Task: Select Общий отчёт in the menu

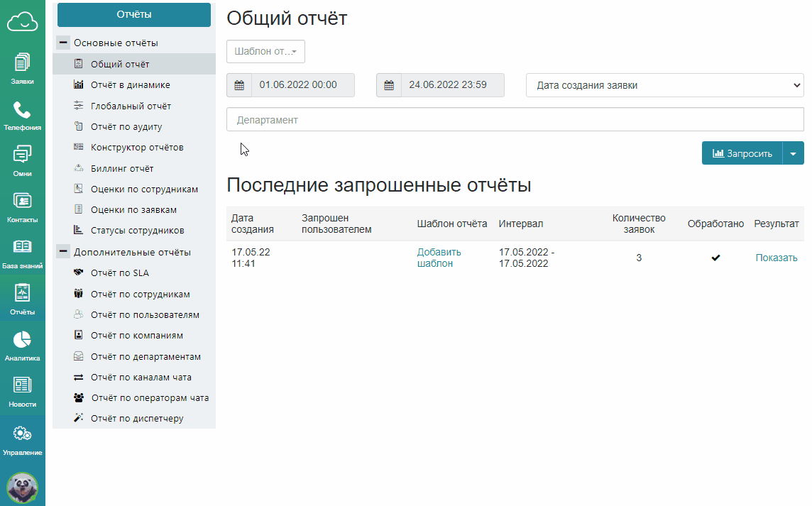Action: [x=134, y=64]
